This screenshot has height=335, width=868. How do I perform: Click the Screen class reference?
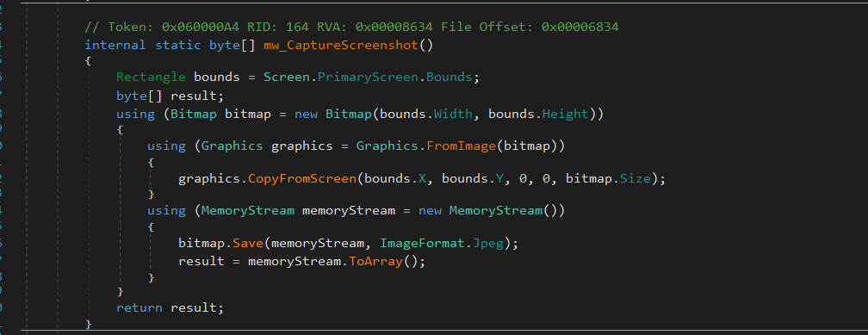click(x=286, y=78)
